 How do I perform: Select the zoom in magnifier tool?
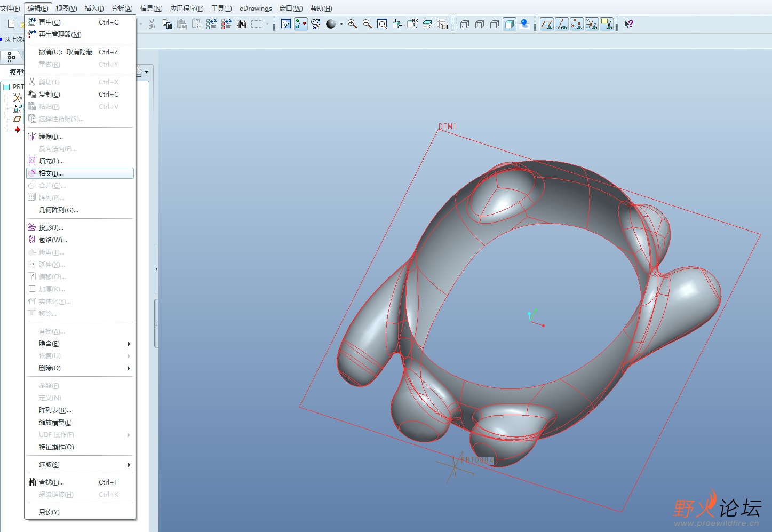(x=353, y=24)
